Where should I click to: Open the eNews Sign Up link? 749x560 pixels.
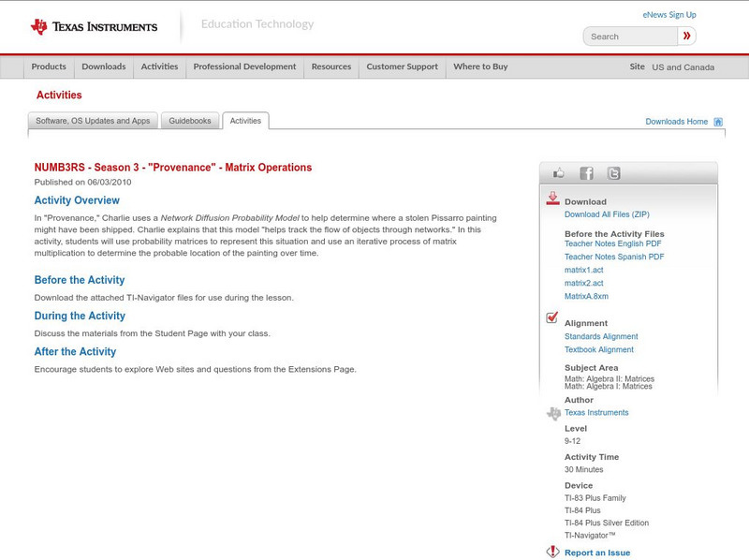click(x=669, y=15)
